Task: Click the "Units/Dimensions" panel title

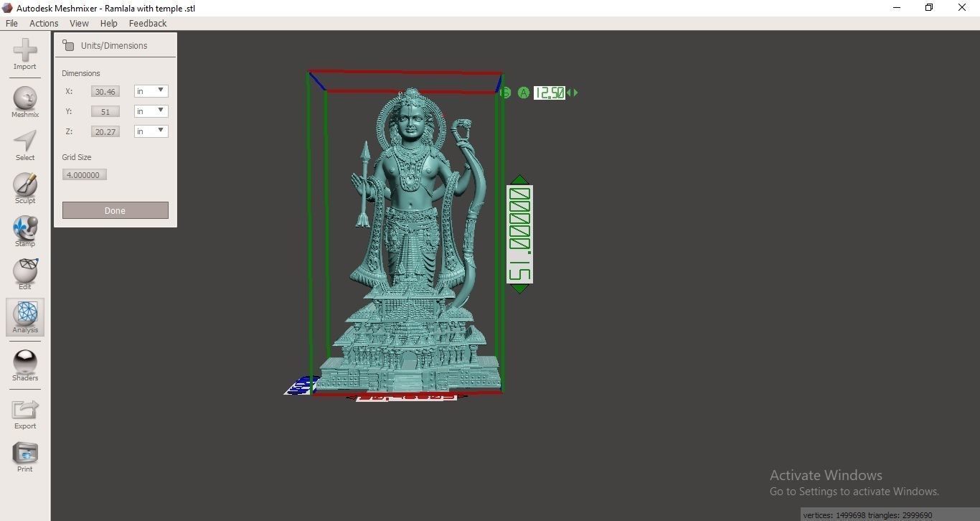Action: click(114, 45)
